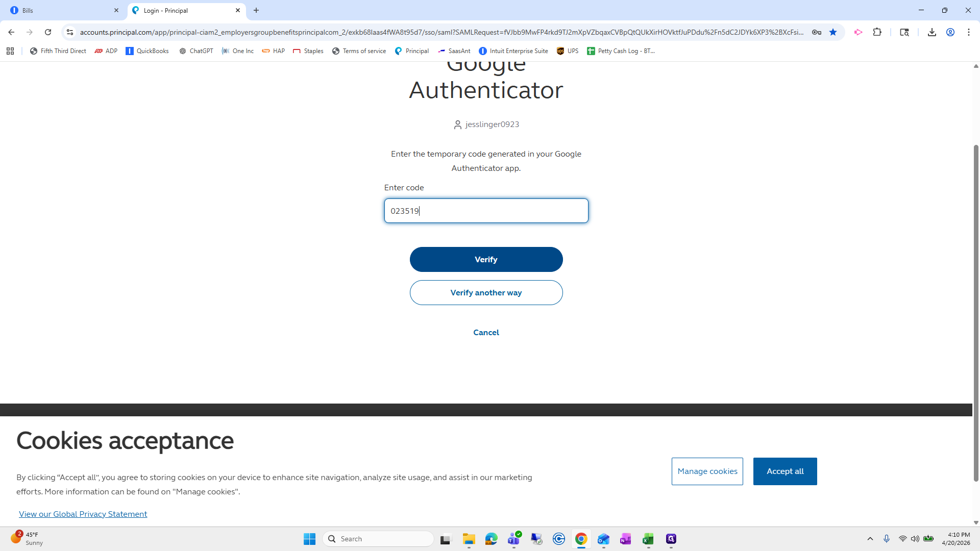Open the saved password key icon

click(817, 32)
